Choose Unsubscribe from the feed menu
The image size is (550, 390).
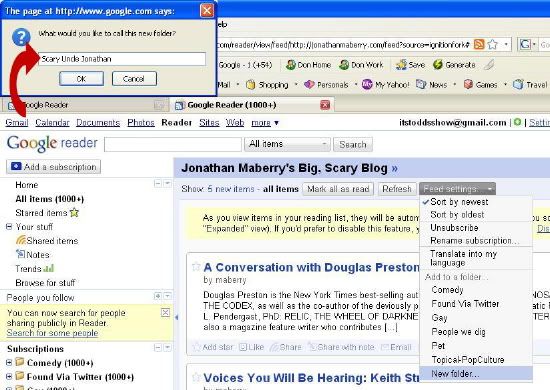point(454,228)
